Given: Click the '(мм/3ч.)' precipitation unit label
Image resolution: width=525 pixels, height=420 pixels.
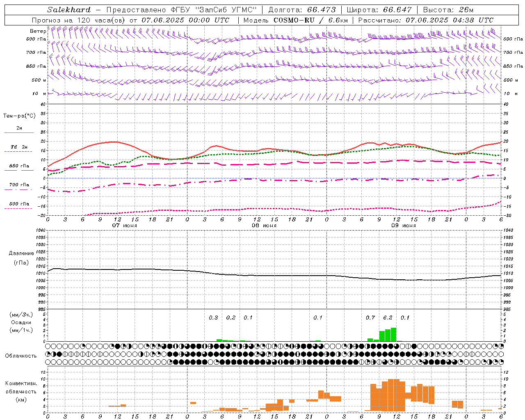Looking at the screenshot, I should [21, 315].
